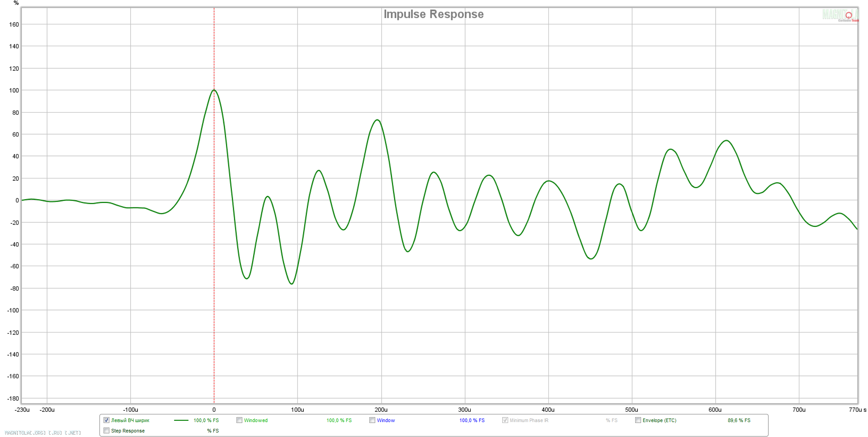Image resolution: width=868 pixels, height=437 pixels.
Task: Toggle the Minimum Phase IR checkbox
Action: [x=505, y=420]
